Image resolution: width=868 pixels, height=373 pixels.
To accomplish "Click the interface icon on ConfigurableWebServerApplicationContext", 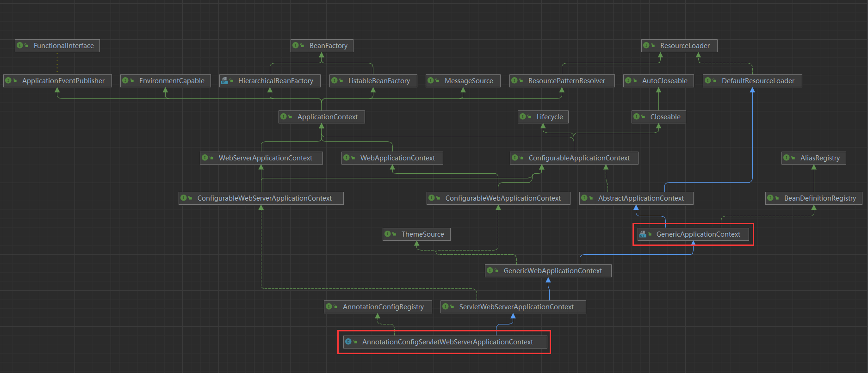I will click(184, 198).
